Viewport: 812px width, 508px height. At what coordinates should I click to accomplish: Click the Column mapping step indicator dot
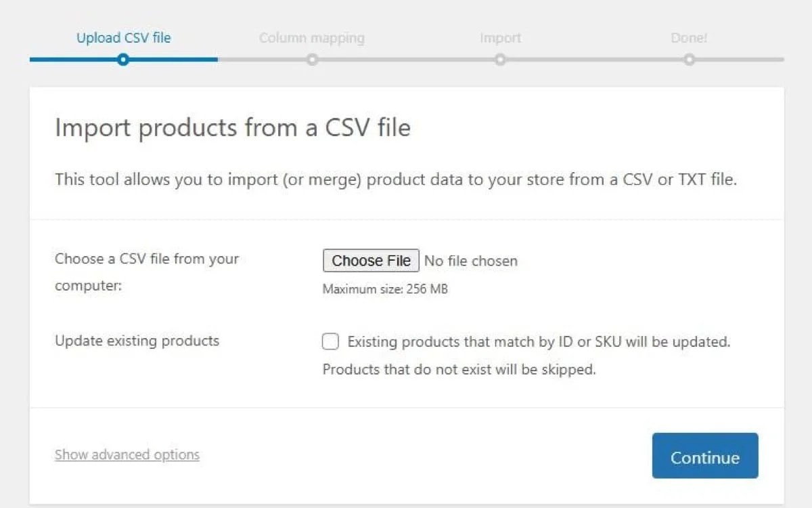(312, 60)
